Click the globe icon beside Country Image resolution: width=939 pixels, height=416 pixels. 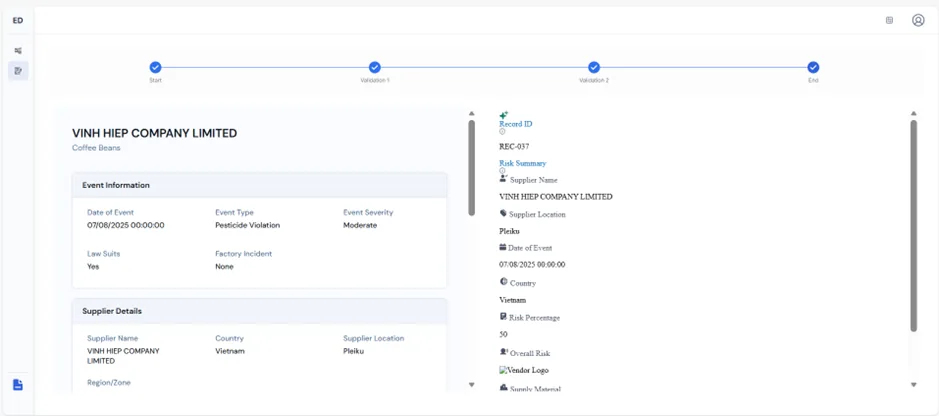pos(503,281)
